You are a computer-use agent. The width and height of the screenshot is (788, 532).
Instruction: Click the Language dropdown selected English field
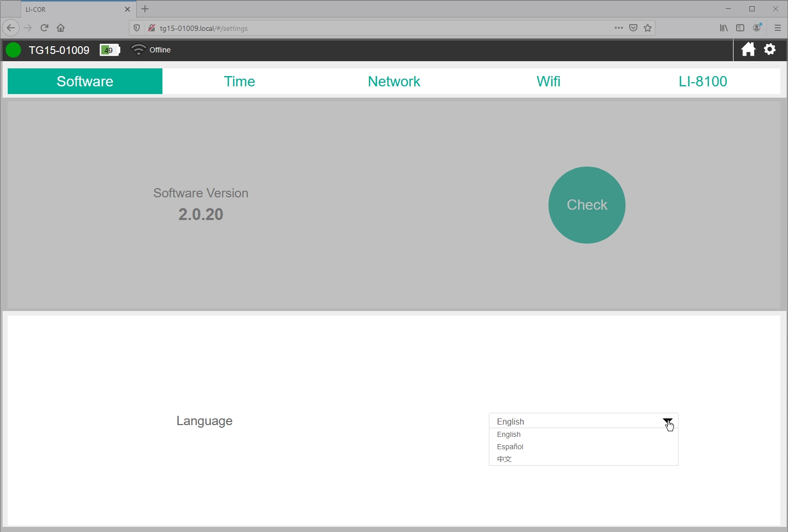[583, 421]
